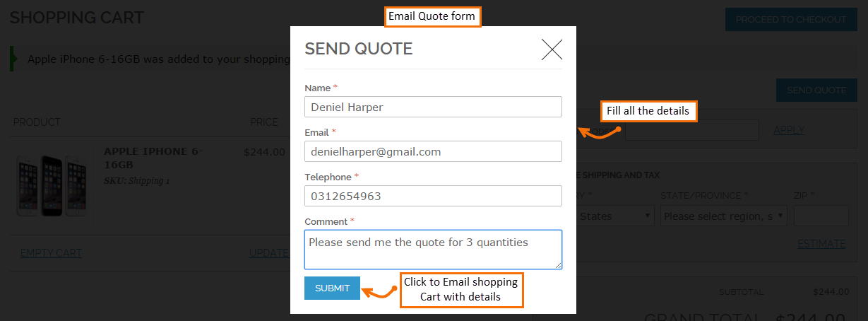This screenshot has width=868, height=321.
Task: Click into the Comment textarea
Action: [x=433, y=249]
